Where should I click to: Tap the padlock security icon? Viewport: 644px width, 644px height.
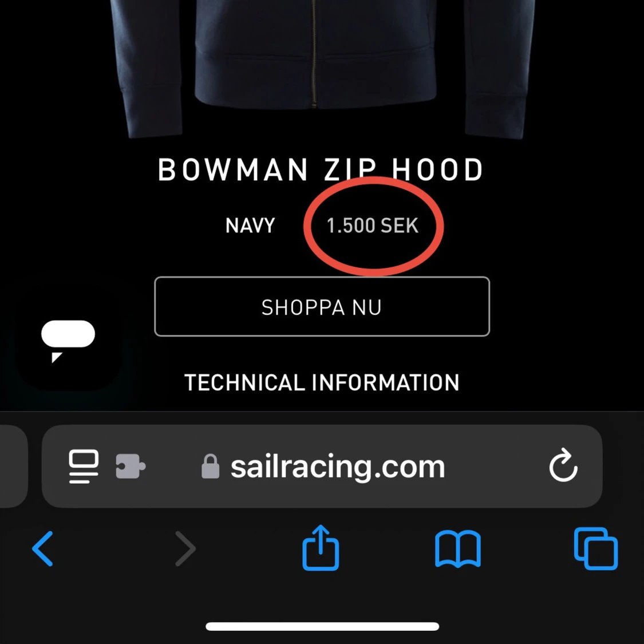point(210,466)
